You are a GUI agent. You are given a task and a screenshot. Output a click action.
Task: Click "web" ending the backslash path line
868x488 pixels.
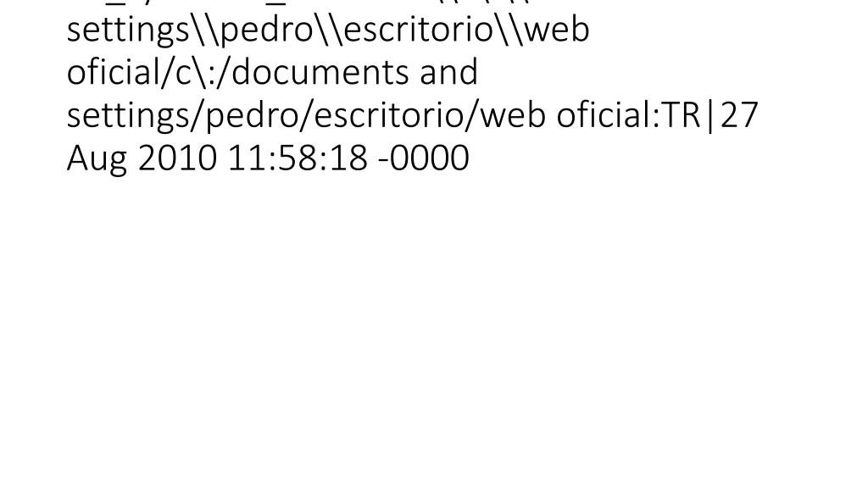point(556,29)
